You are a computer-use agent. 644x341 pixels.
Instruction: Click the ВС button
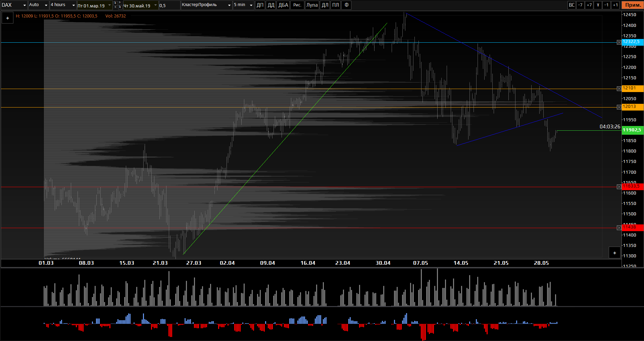click(x=572, y=5)
